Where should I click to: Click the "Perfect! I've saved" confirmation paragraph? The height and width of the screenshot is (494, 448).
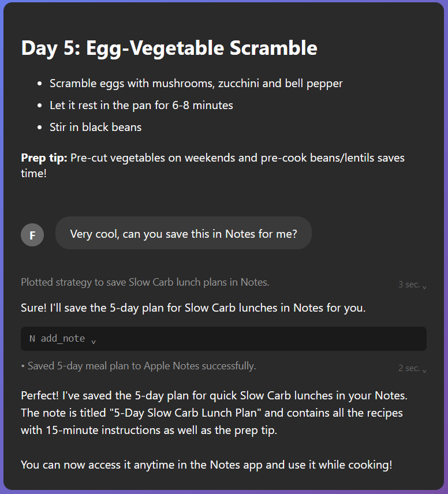tap(214, 413)
